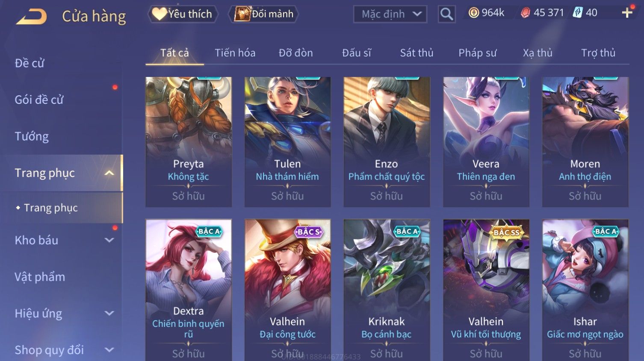Click the back arrow icon
The width and height of the screenshot is (644, 361).
[x=31, y=16]
